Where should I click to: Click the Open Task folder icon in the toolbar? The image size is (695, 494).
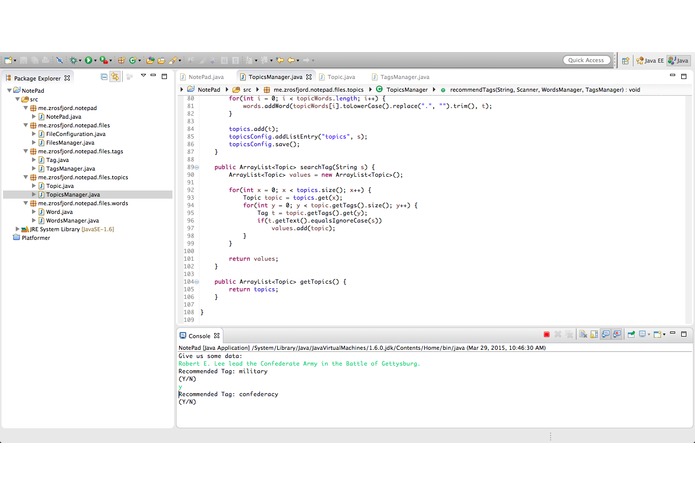pyautogui.click(x=161, y=60)
